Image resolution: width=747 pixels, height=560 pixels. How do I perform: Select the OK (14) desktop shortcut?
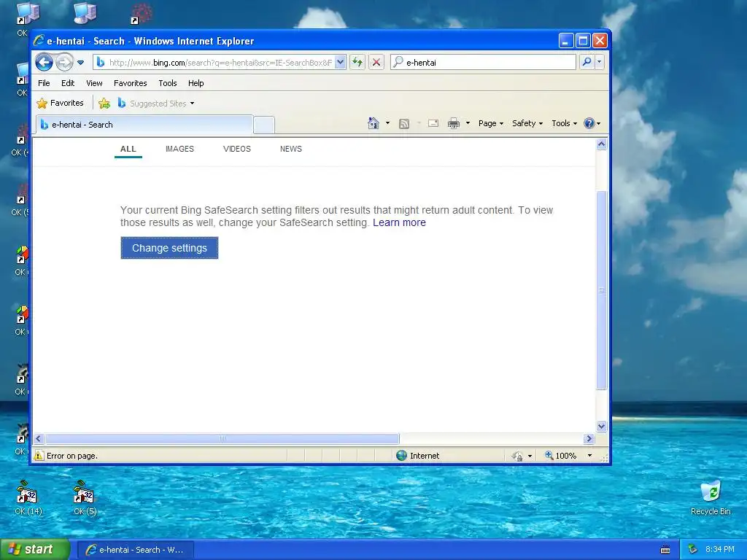click(28, 498)
